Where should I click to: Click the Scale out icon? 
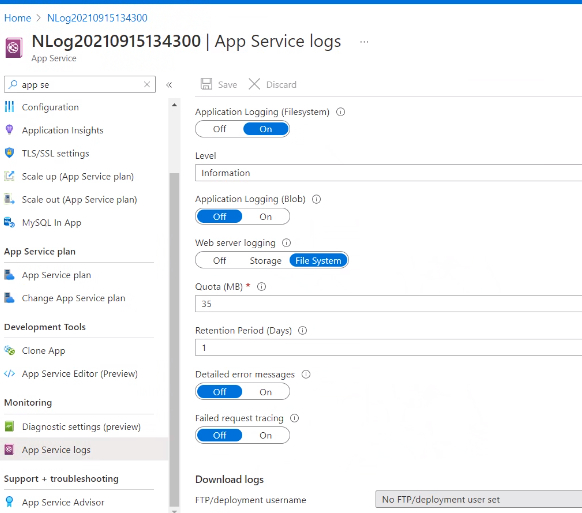click(9, 199)
